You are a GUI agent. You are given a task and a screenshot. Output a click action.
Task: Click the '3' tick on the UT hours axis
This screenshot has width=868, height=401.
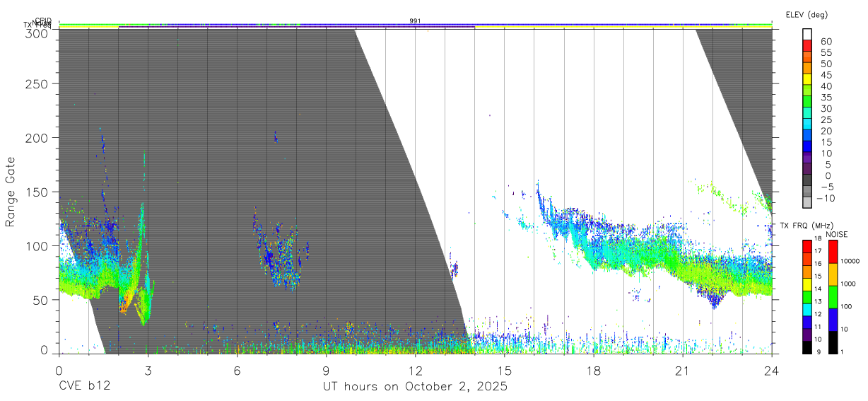[x=148, y=371]
